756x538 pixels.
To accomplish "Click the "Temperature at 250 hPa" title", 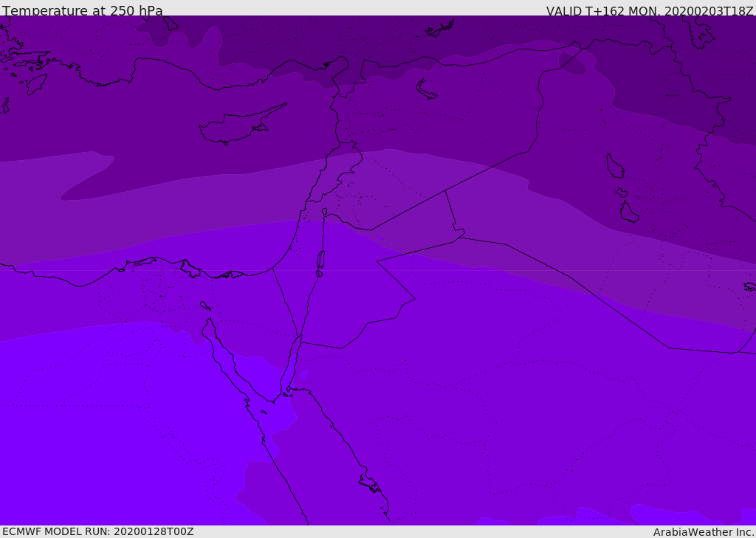I will [82, 11].
